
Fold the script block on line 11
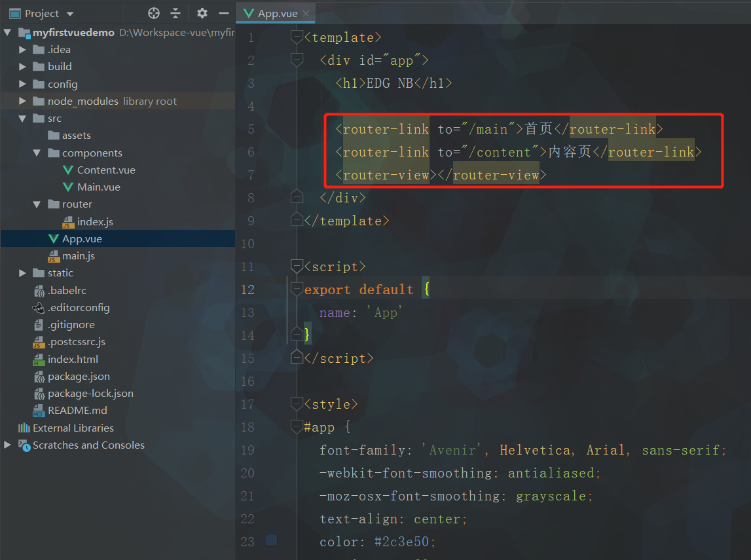(x=297, y=266)
